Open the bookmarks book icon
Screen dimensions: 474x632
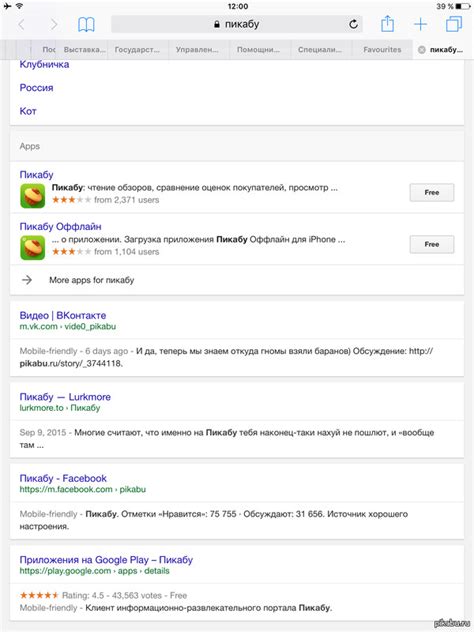tap(86, 25)
